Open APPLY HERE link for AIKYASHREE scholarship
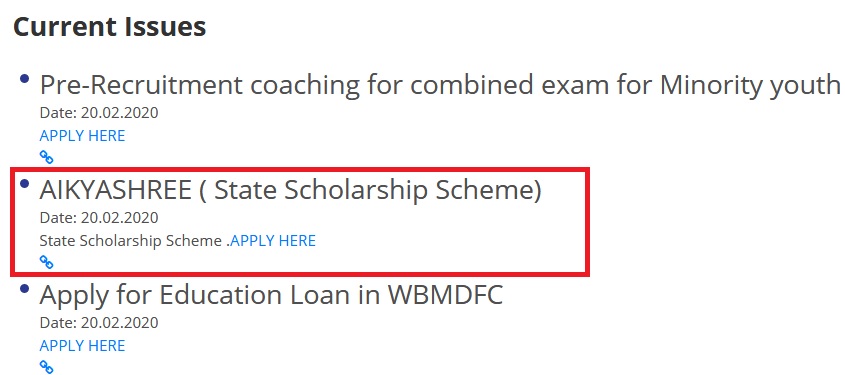The height and width of the screenshot is (375, 845). (x=273, y=241)
